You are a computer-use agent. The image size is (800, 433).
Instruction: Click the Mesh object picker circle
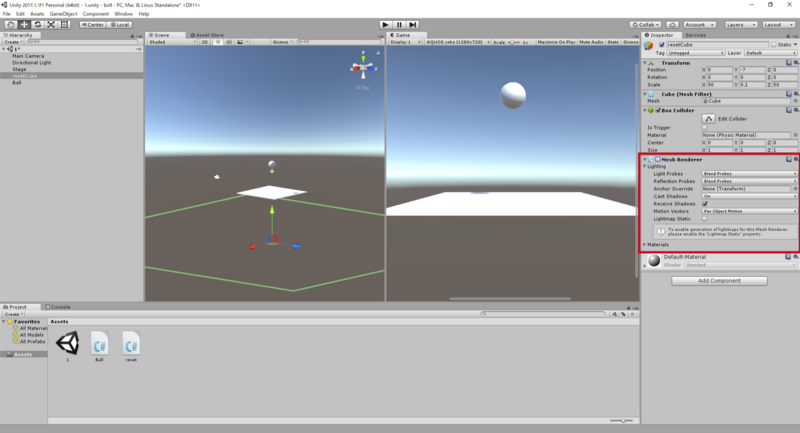[x=795, y=101]
